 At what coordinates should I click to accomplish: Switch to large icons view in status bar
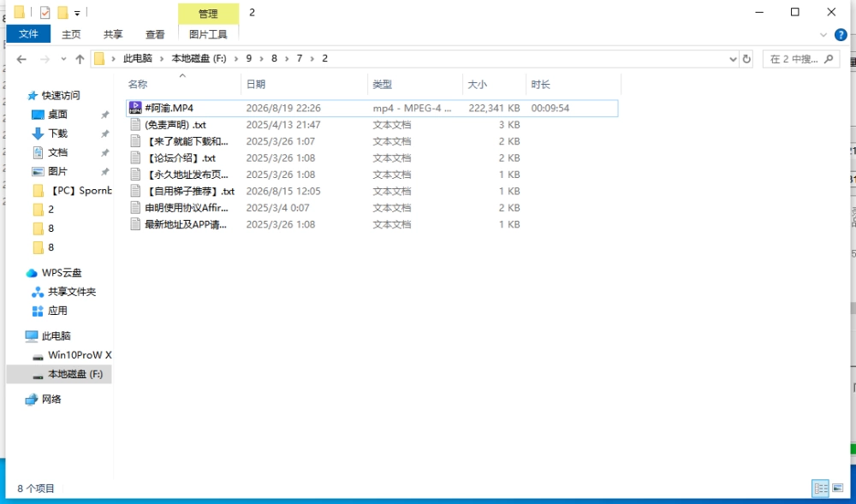837,489
